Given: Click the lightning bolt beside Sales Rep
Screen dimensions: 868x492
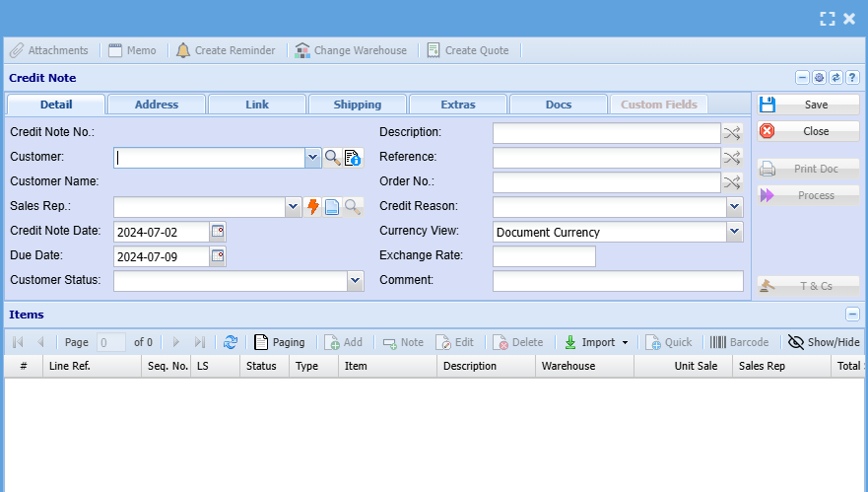Looking at the screenshot, I should [313, 207].
